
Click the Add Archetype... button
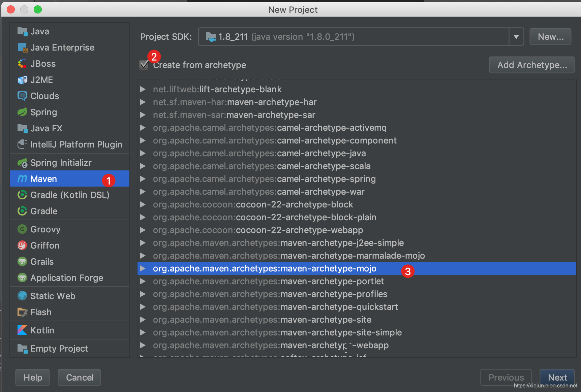pyautogui.click(x=532, y=65)
